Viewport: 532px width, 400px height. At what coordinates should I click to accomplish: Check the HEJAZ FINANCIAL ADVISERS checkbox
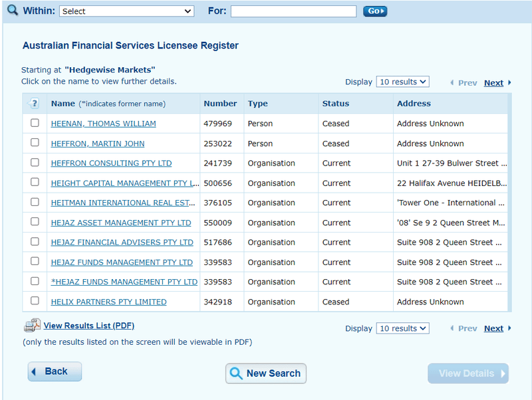[35, 241]
